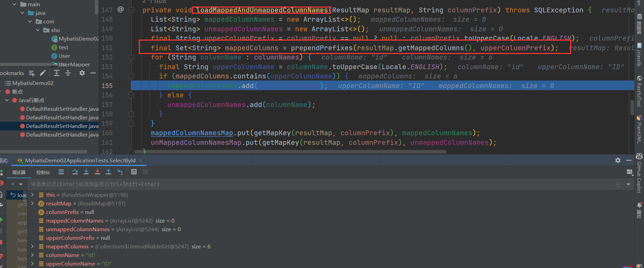
Task: Click the evaluate expression input field
Action: click(x=319, y=184)
